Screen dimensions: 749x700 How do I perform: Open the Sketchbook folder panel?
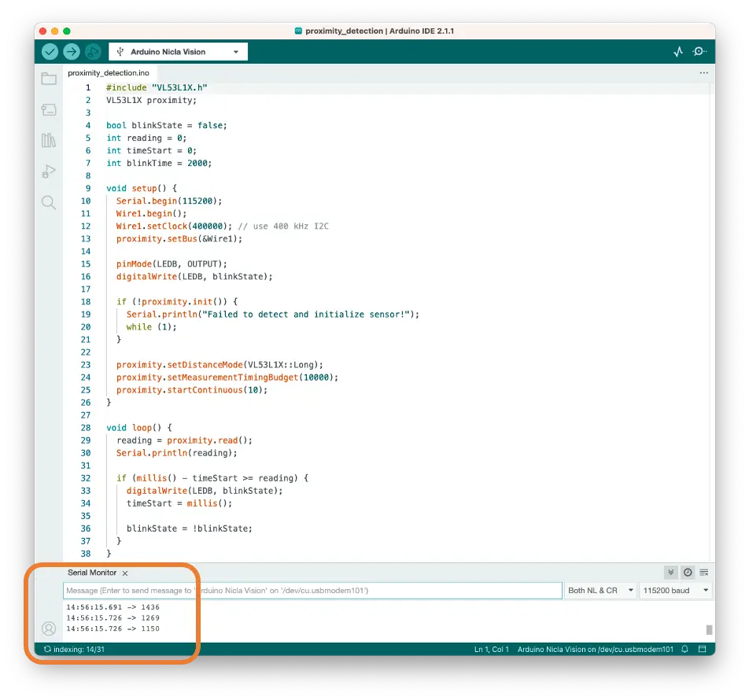tap(49, 79)
